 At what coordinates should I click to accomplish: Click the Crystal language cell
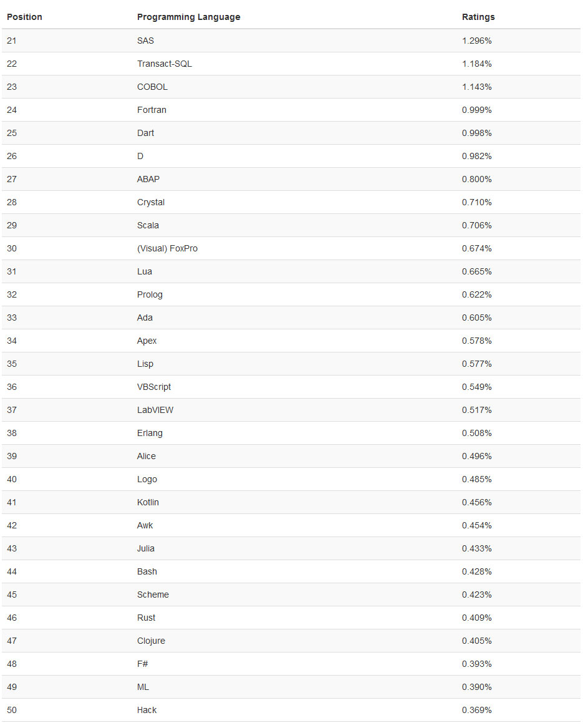[x=151, y=202]
